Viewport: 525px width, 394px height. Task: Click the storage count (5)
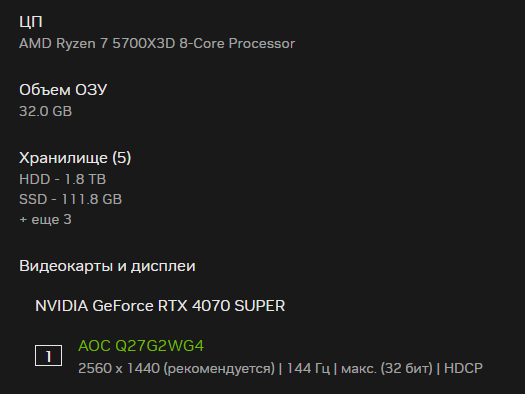122,158
